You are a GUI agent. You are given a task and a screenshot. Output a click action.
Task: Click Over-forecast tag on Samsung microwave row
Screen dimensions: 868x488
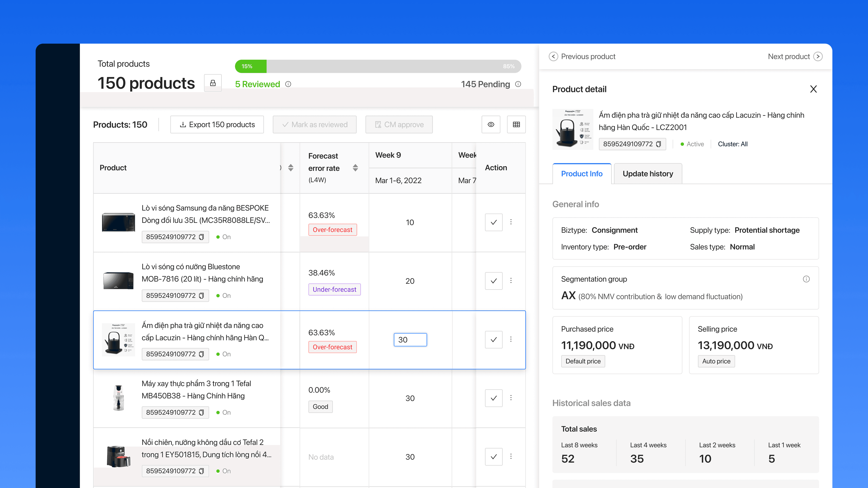[333, 230]
